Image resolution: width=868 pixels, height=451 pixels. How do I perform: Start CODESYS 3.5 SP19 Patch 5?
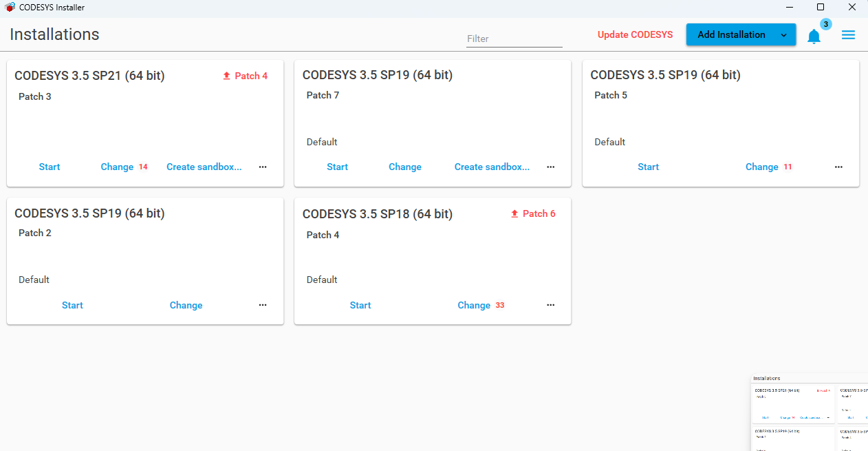[x=648, y=167]
